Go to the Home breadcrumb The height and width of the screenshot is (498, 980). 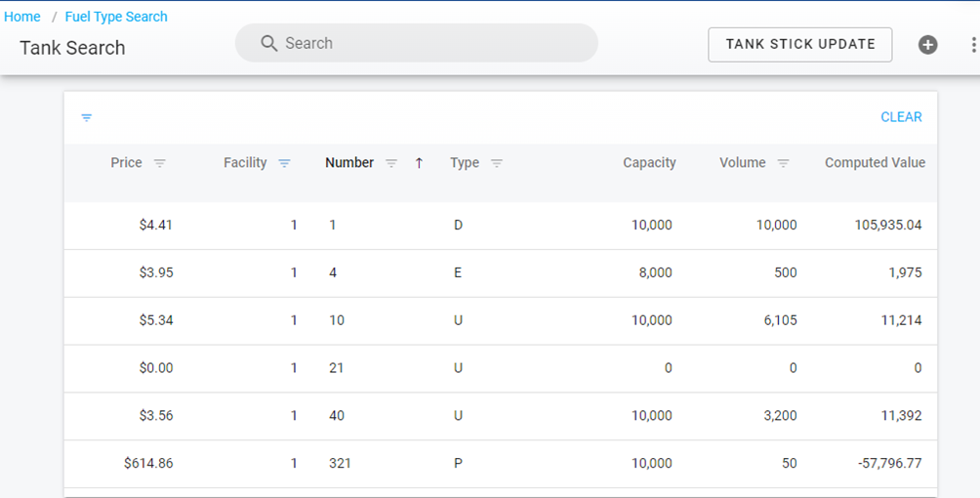pyautogui.click(x=22, y=17)
